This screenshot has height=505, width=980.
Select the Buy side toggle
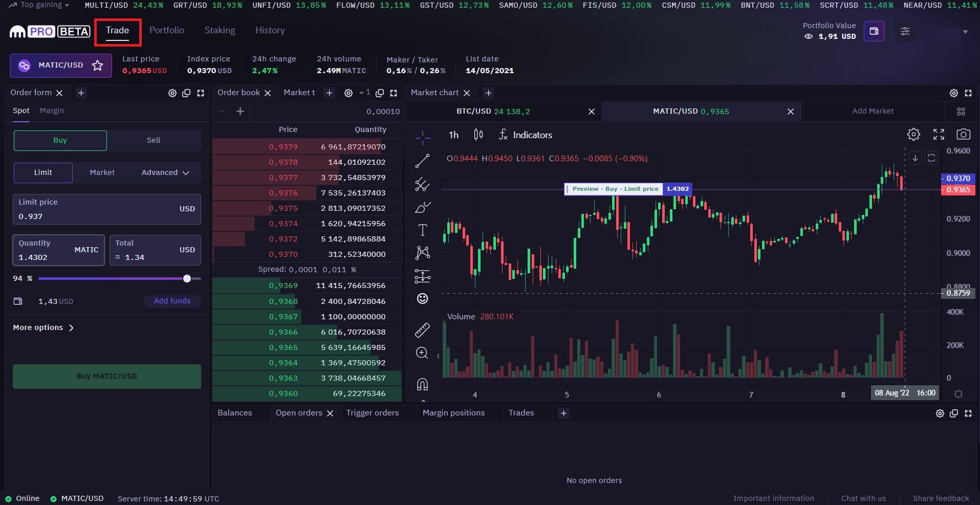click(x=60, y=140)
